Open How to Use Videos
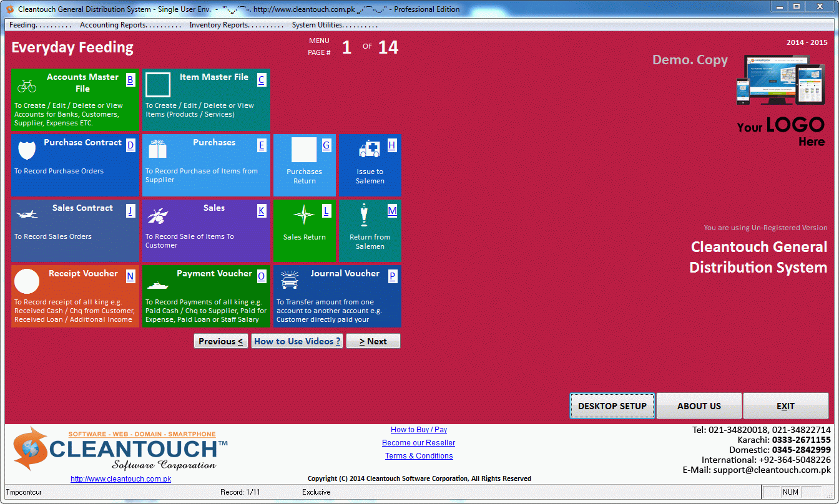 tap(297, 341)
